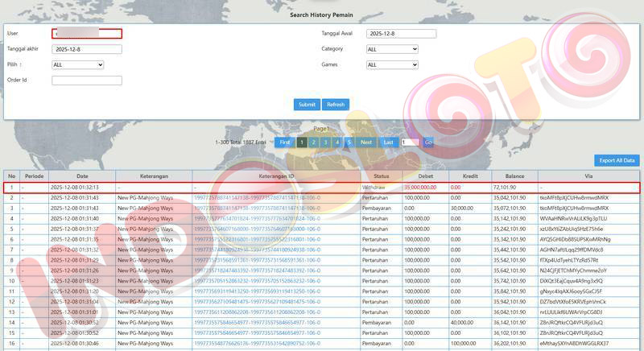Expand the Category dropdown
The height and width of the screenshot is (351, 644).
coord(391,49)
